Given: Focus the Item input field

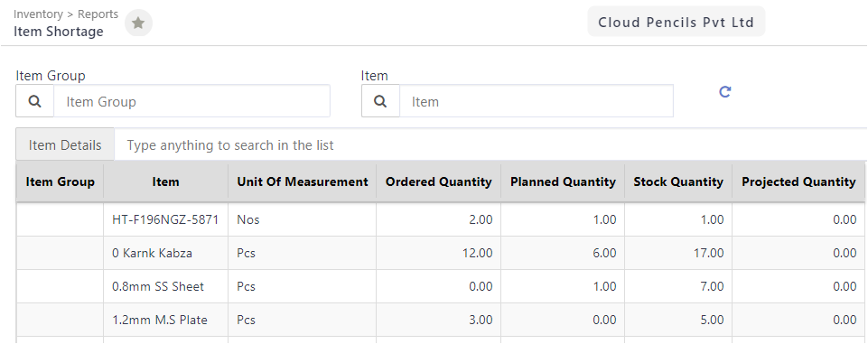Looking at the screenshot, I should coord(537,101).
